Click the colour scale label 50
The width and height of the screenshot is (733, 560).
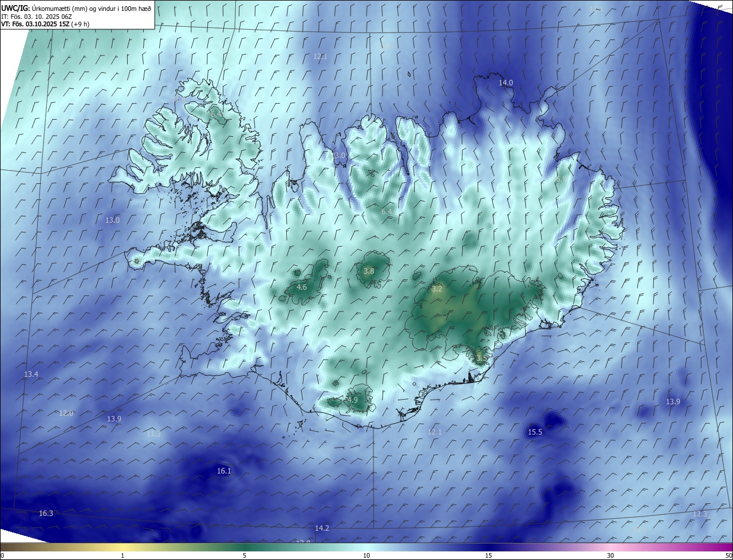(x=728, y=555)
